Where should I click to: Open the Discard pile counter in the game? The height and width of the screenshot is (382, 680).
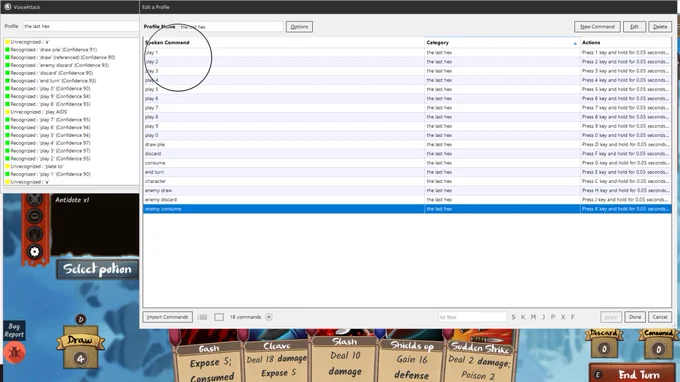[x=604, y=343]
